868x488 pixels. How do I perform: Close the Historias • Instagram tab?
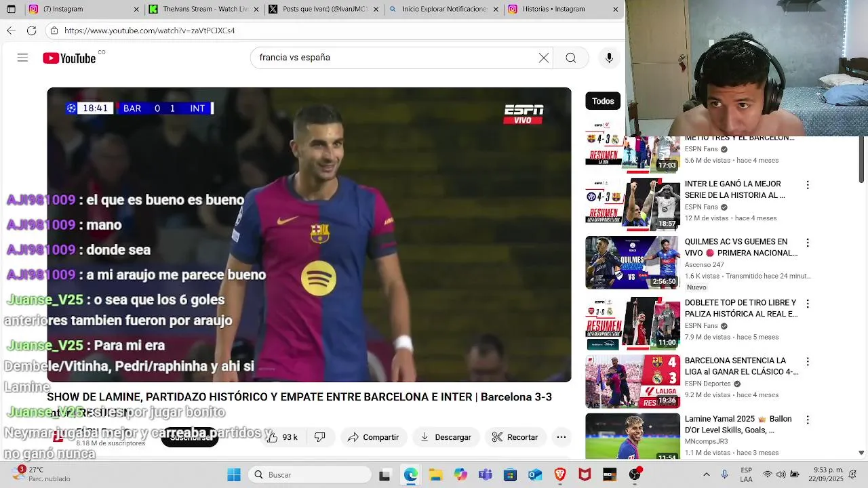[x=615, y=9]
